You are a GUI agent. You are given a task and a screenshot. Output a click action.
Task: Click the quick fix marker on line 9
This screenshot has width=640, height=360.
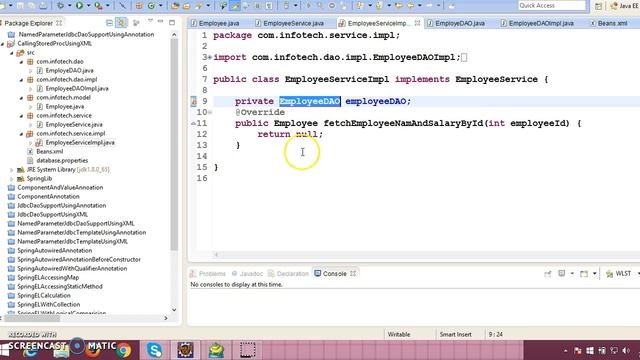194,101
